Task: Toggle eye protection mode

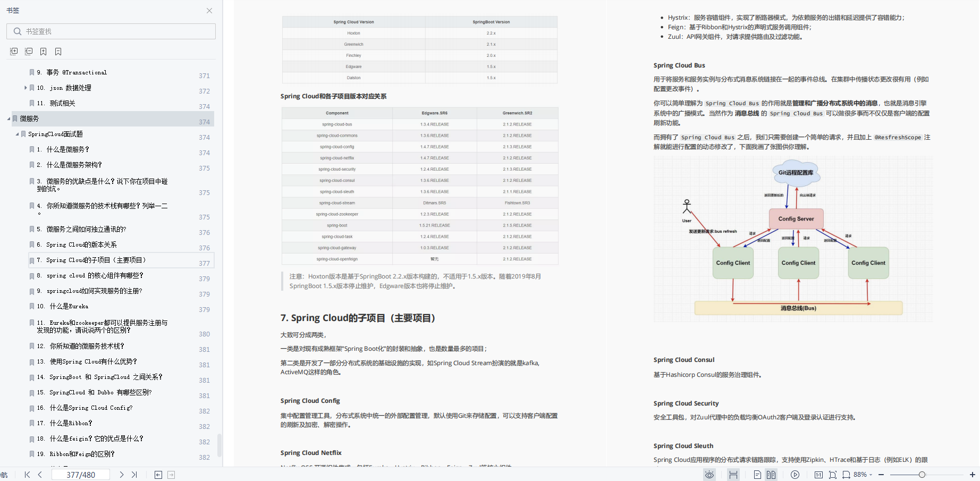Action: pyautogui.click(x=709, y=475)
